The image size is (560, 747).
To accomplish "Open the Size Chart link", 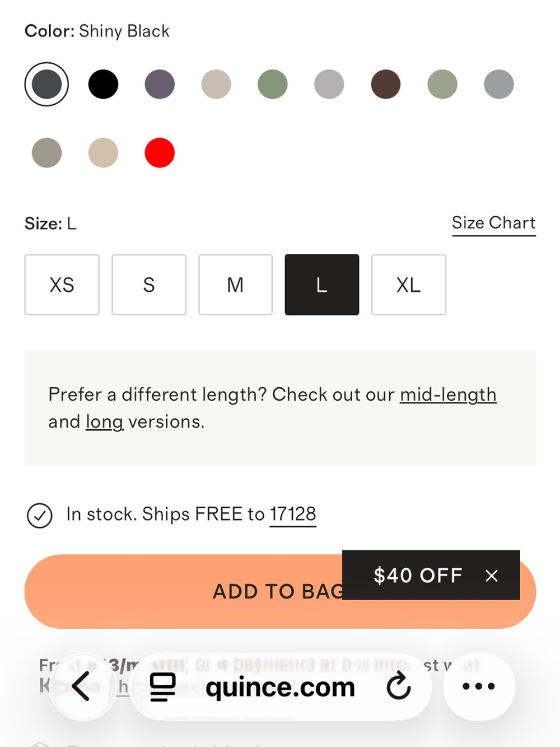I will pyautogui.click(x=494, y=223).
